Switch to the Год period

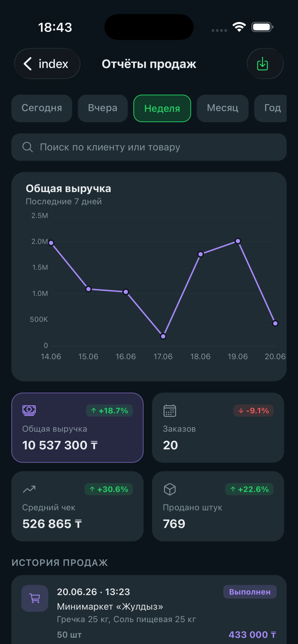coord(271,108)
